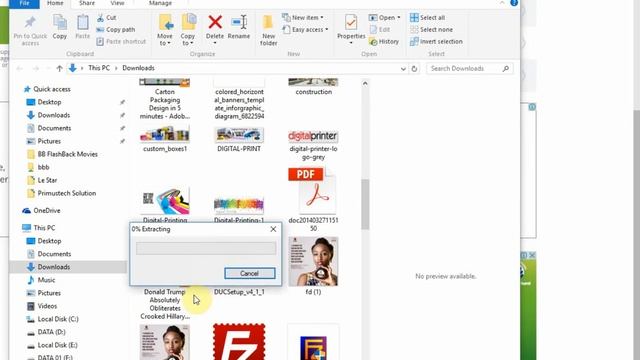Viewport: 640px width, 360px height.
Task: Click the Edit command in Open group
Action: 380,29
